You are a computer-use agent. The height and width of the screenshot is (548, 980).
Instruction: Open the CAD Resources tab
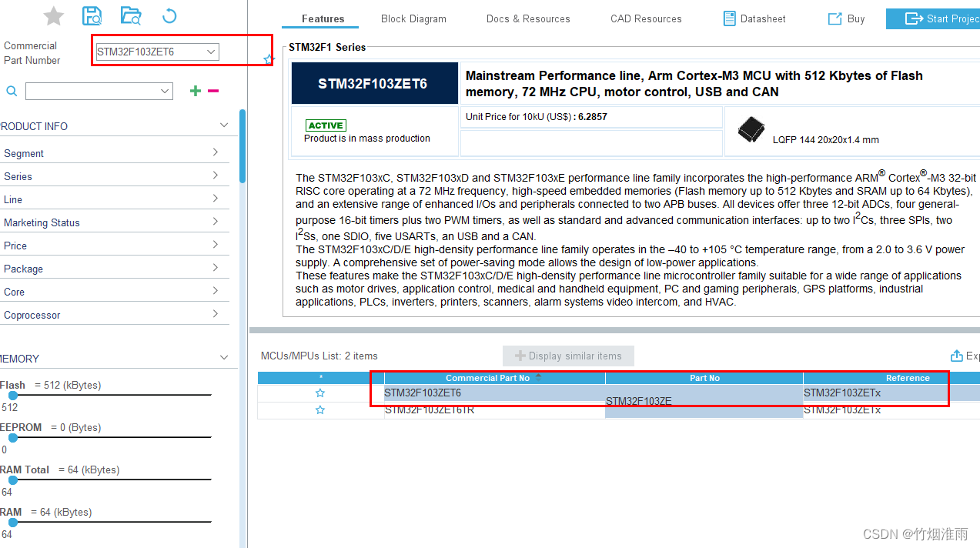pyautogui.click(x=646, y=18)
